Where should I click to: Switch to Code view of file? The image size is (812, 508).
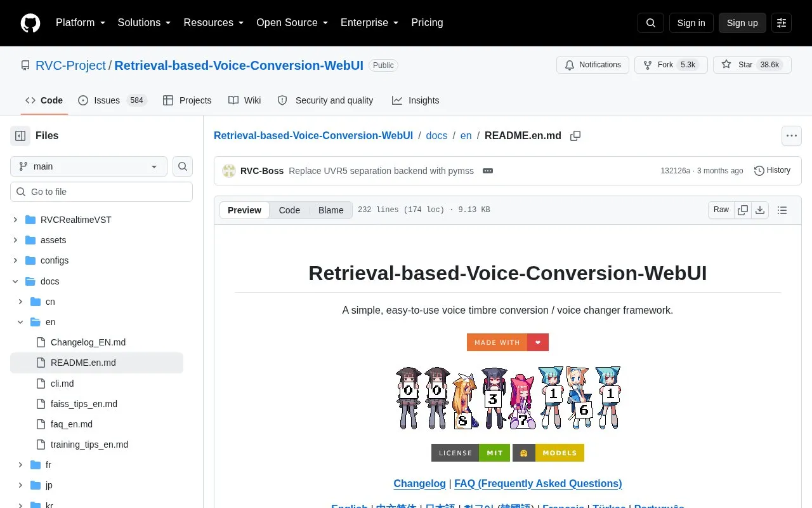pos(289,210)
